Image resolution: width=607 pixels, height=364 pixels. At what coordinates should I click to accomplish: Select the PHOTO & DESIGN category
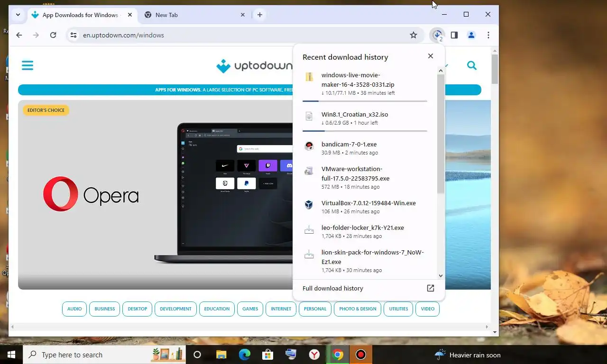click(358, 309)
